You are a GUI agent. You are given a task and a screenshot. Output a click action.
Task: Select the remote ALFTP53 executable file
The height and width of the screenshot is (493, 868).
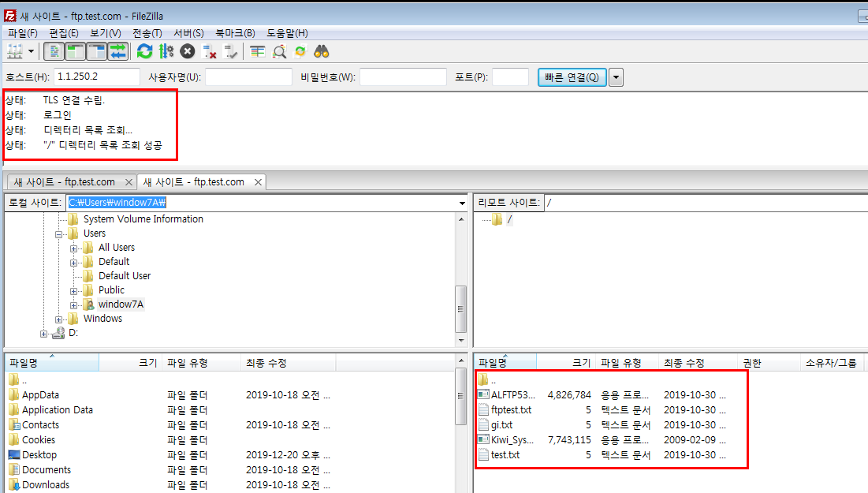[512, 395]
